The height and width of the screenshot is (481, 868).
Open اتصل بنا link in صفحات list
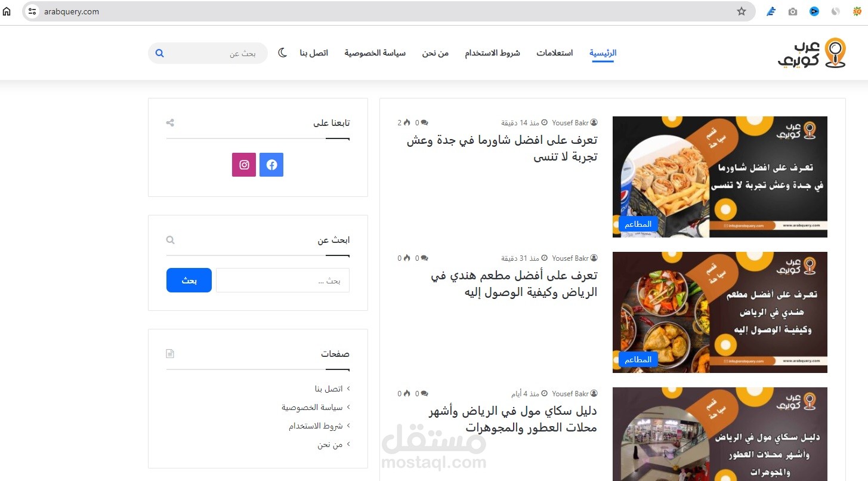pos(329,388)
